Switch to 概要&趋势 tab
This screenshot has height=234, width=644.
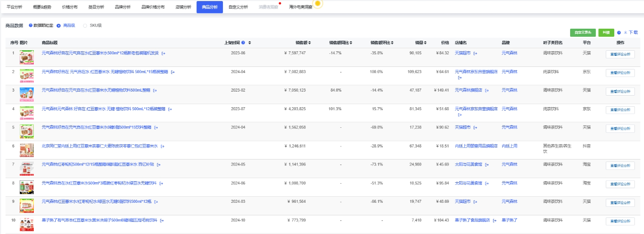(42, 7)
